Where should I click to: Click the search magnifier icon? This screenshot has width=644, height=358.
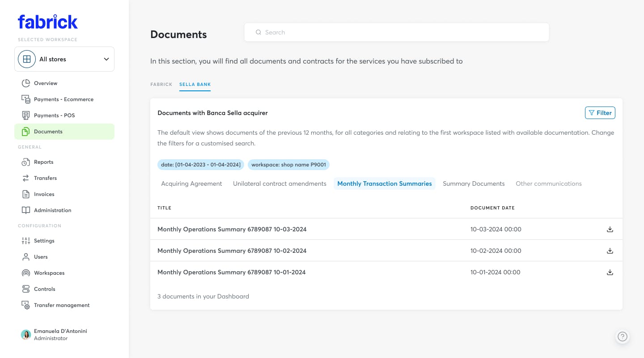tap(258, 32)
